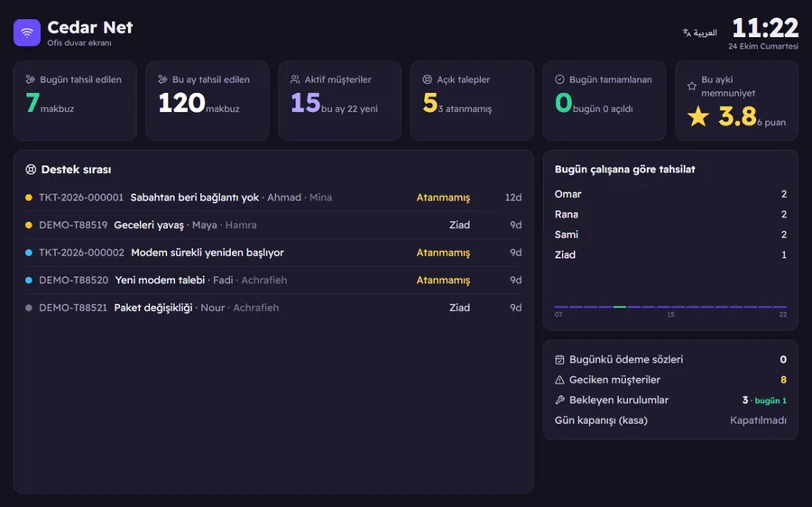Image resolution: width=812 pixels, height=507 pixels.
Task: Click the lifebuoy icon next to Destek sırası
Action: (x=31, y=170)
